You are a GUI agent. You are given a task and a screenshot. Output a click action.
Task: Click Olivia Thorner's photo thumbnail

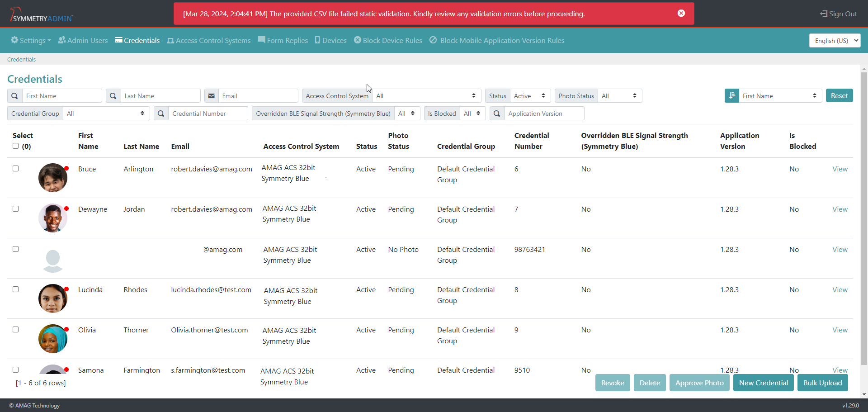(x=53, y=339)
